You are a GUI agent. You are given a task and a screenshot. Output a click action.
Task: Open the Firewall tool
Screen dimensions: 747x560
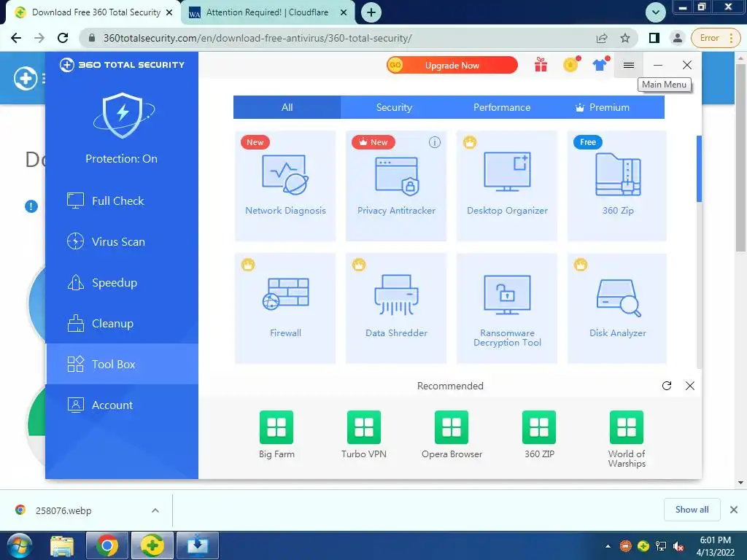[x=285, y=308]
